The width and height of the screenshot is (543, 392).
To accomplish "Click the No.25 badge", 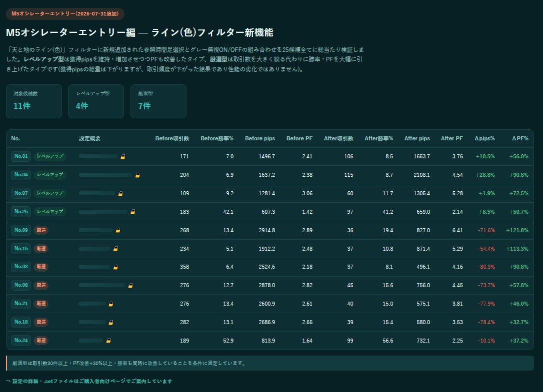I will pyautogui.click(x=21, y=211).
